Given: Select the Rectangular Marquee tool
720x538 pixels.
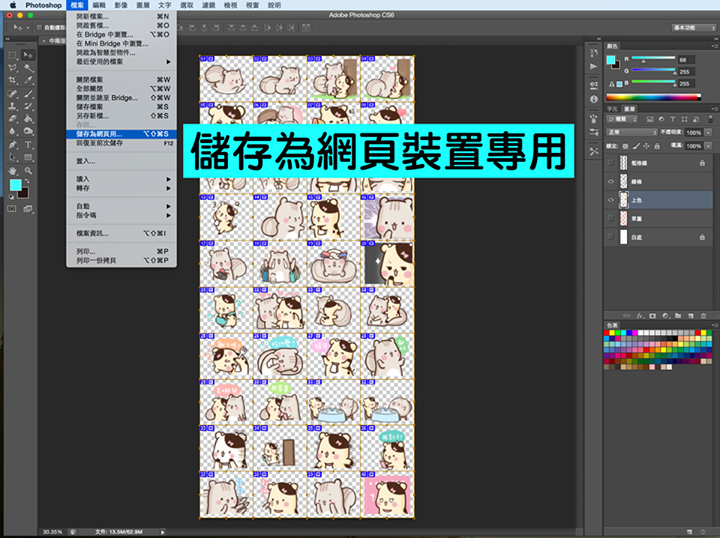Looking at the screenshot, I should [13, 55].
